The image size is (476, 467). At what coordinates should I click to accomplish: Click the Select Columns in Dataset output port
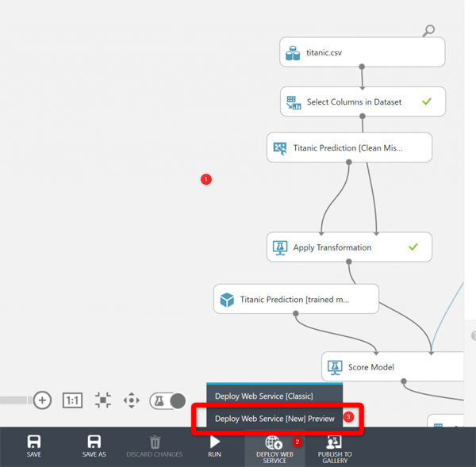point(363,116)
